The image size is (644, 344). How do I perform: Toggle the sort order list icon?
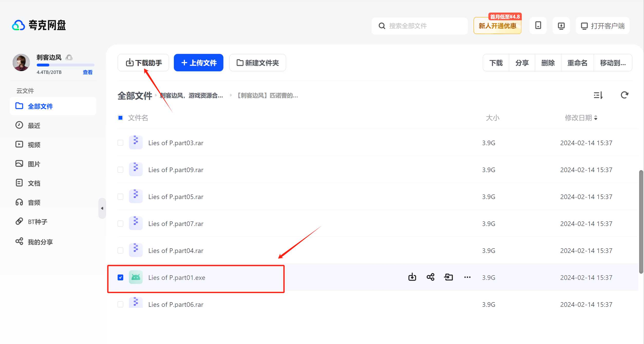tap(598, 95)
